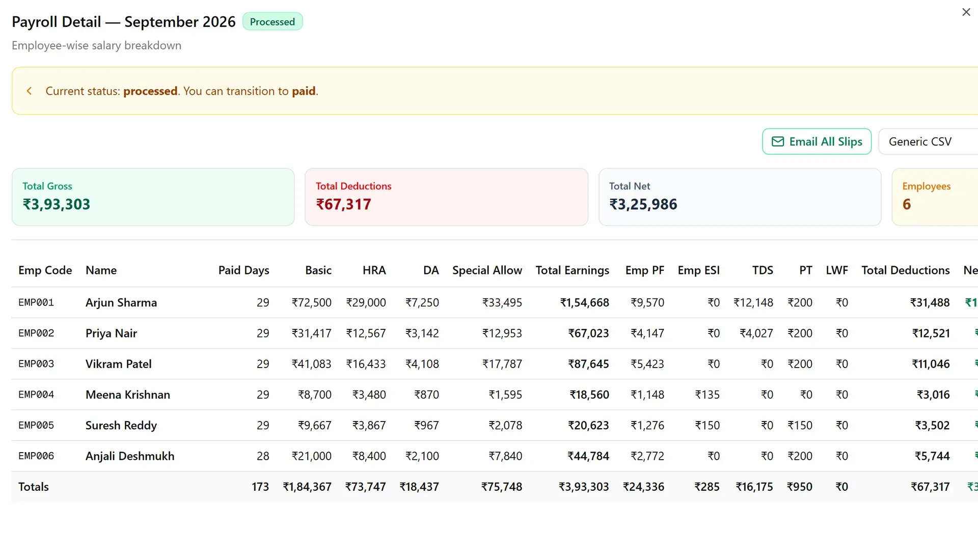
Task: Click the Email All Slips button
Action: pos(817,142)
